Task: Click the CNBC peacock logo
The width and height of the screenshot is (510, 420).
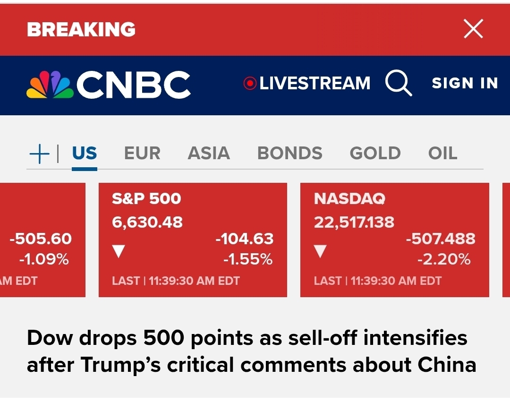Action: (50, 84)
